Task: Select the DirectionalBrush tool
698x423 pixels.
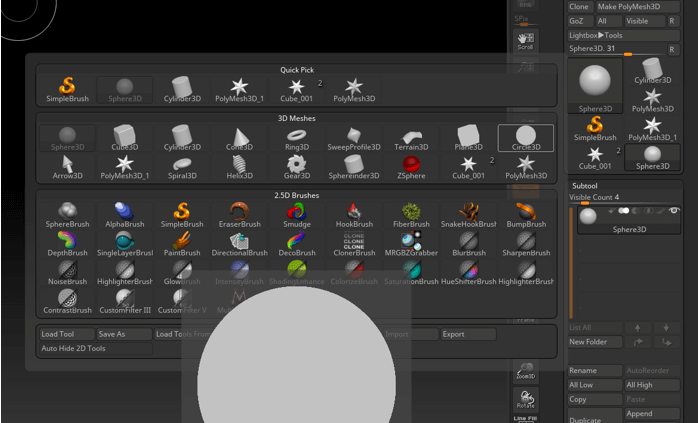Action: click(x=239, y=244)
